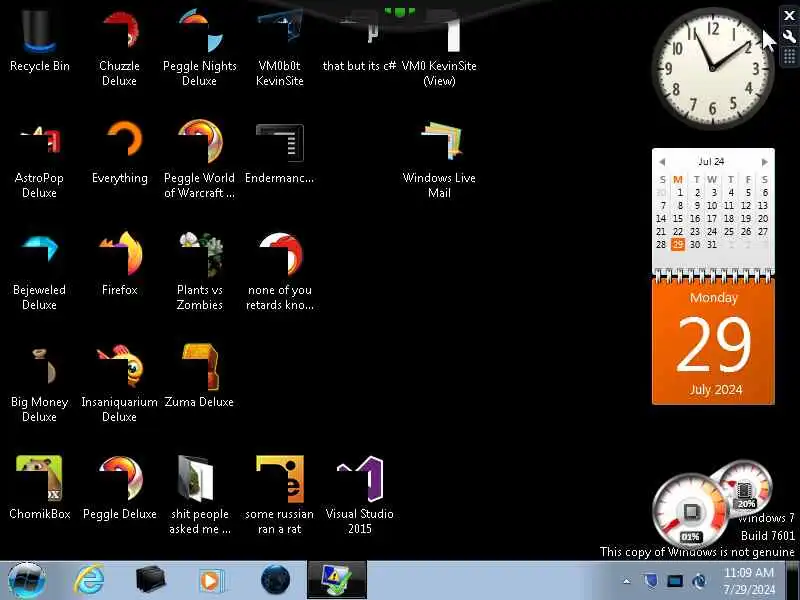Image resolution: width=800 pixels, height=600 pixels.
Task: Select July 15 in the calendar gadget
Action: tap(678, 218)
